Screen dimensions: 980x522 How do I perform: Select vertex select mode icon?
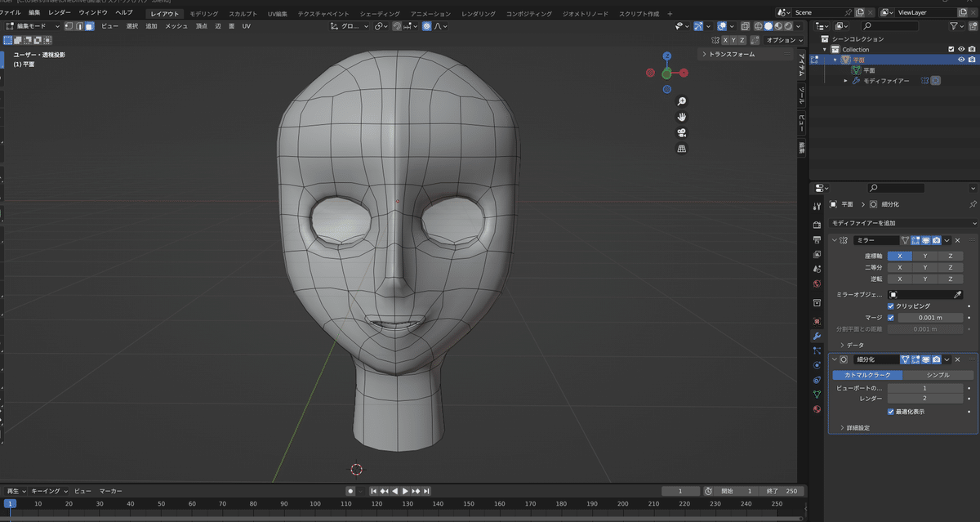68,26
